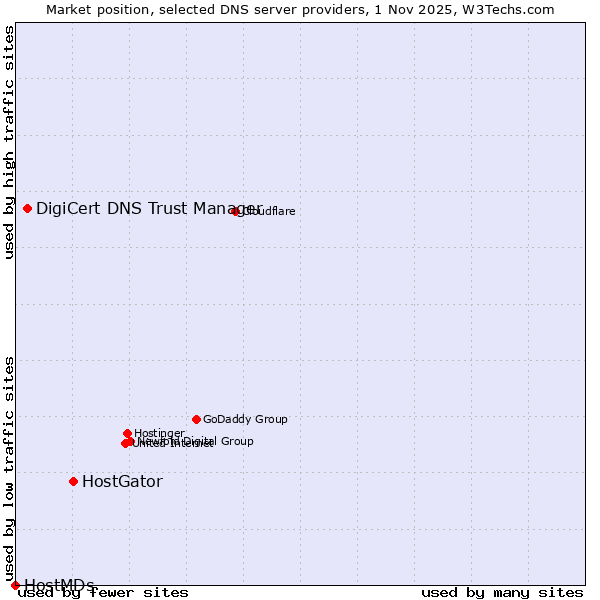Click the 'used by high traffic sites' axis label

coord(10,142)
